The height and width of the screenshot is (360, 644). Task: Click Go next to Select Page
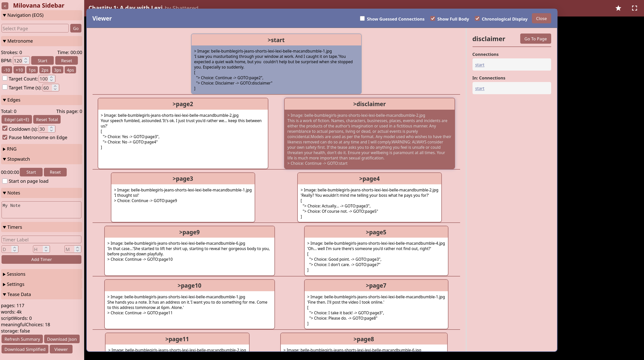click(76, 28)
